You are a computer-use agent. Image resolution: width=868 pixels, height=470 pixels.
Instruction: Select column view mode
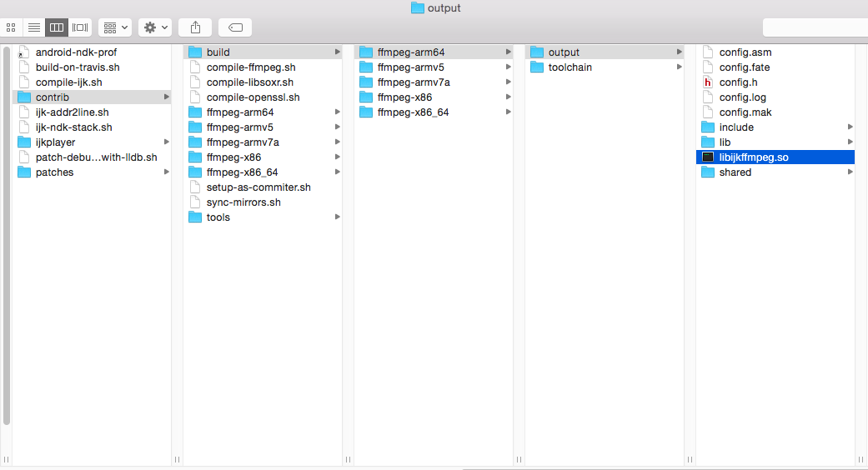tap(57, 27)
